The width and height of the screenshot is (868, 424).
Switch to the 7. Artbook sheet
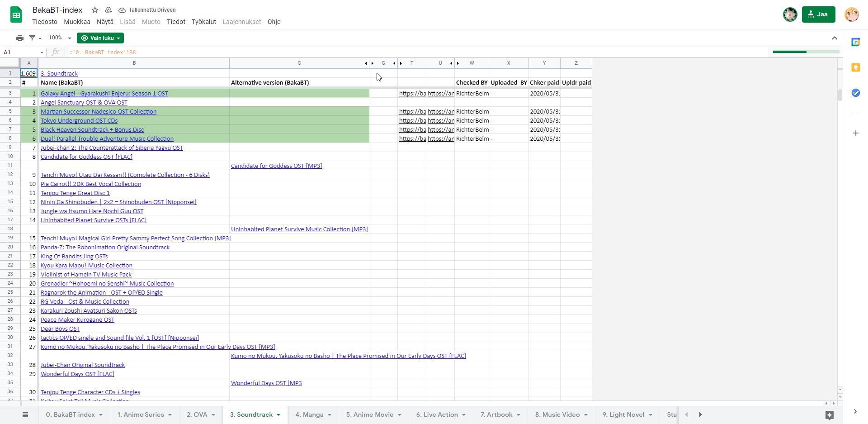click(x=496, y=414)
